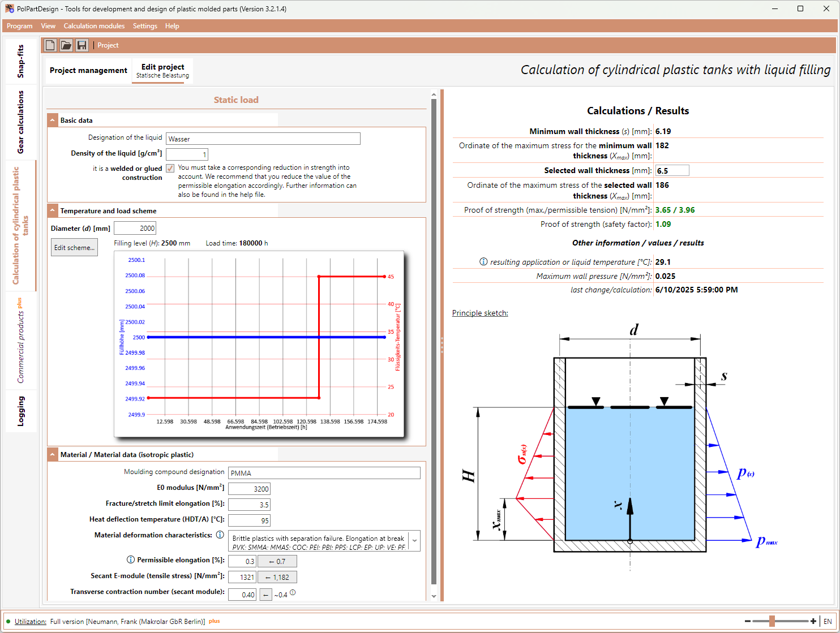Image resolution: width=840 pixels, height=633 pixels.
Task: Click the info icon after ~0.4 value
Action: click(293, 593)
